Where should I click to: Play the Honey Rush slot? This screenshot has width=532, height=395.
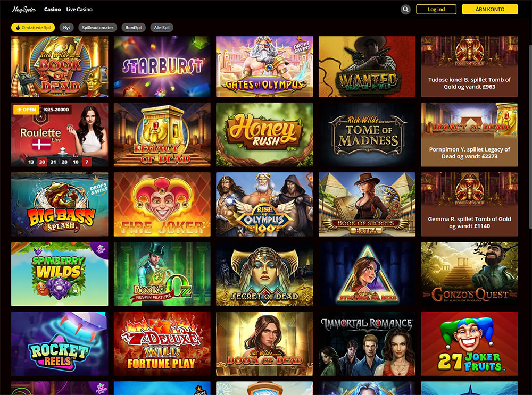tap(264, 135)
